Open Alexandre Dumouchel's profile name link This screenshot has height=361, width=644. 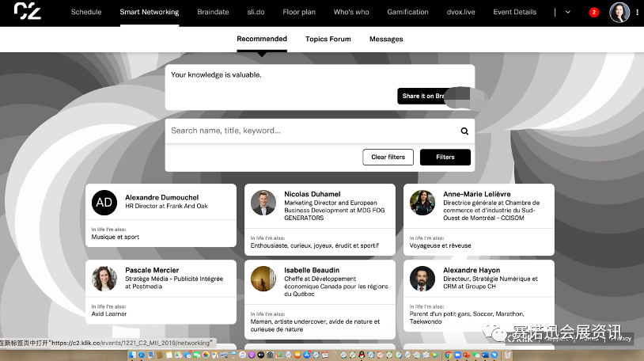[162, 197]
